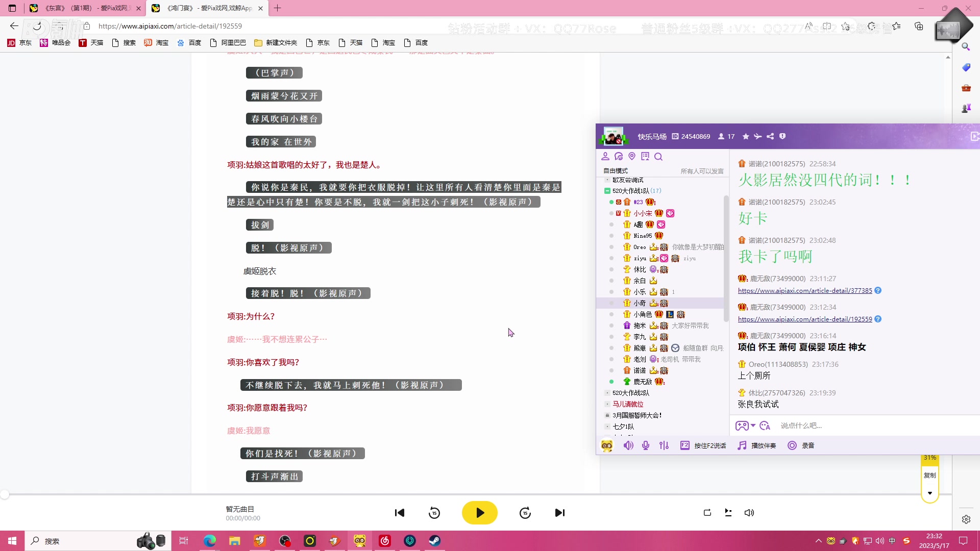Viewport: 980px width, 551px height.
Task: Click the playback progress bar handle
Action: click(x=5, y=494)
